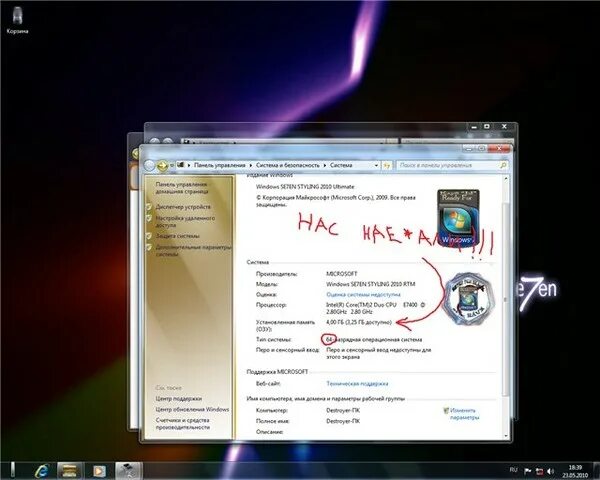
Task: Expand arrow before Панель управления breadcrumb
Action: pos(189,165)
